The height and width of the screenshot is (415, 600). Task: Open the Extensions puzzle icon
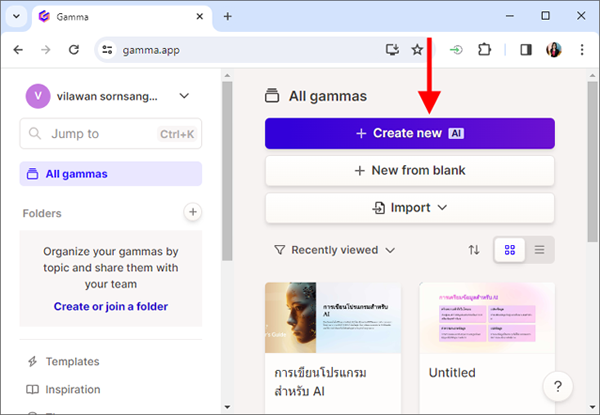click(484, 50)
